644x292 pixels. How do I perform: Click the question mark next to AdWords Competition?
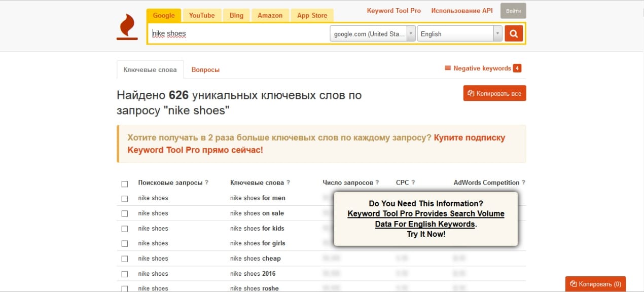(523, 182)
